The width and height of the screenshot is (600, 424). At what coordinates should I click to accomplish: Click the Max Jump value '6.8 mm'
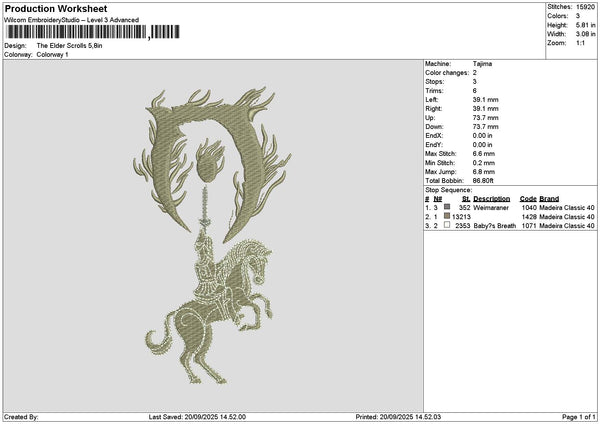(x=484, y=172)
